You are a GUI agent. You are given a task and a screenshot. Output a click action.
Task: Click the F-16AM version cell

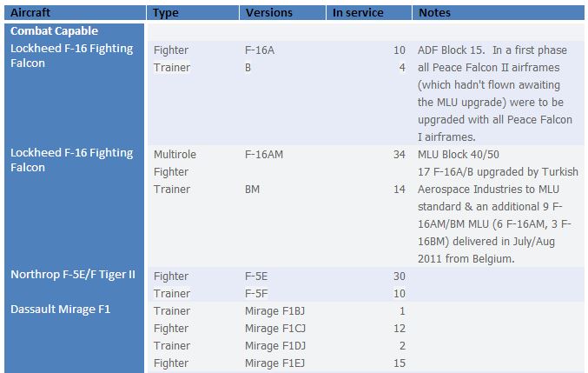pos(264,155)
